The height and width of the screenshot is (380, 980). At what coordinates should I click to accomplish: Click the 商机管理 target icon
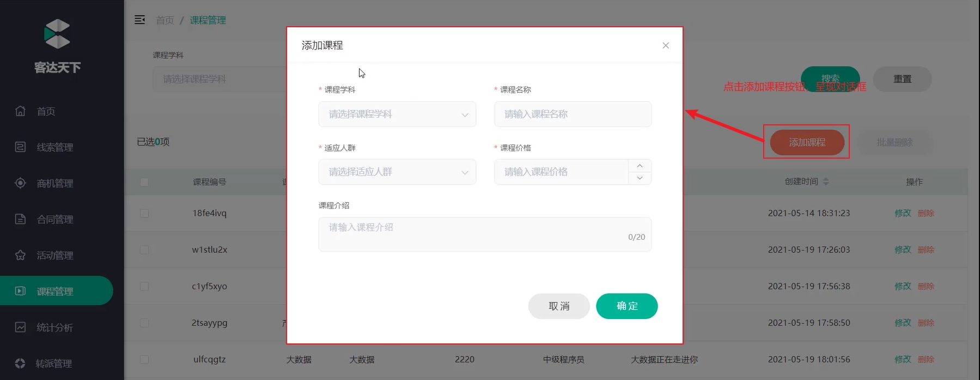pyautogui.click(x=21, y=183)
